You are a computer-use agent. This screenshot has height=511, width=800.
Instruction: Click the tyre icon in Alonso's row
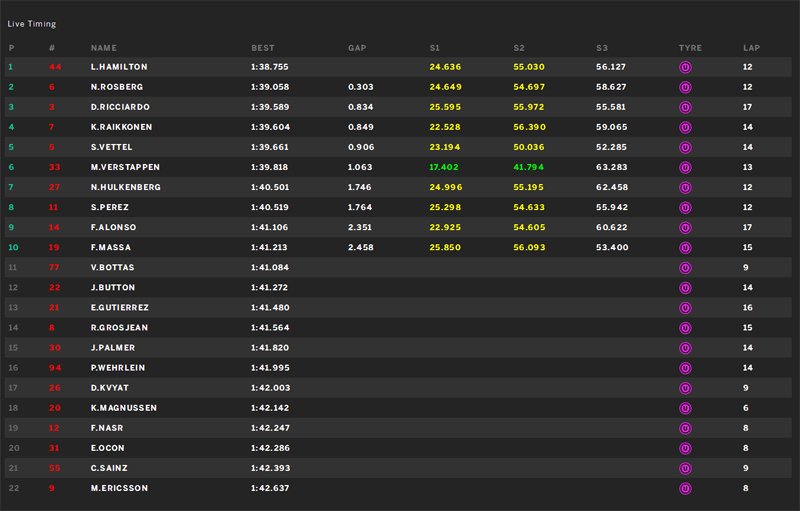coord(686,227)
